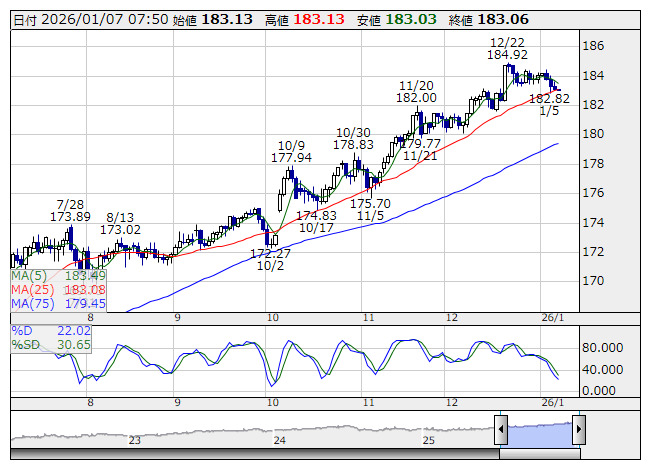Image resolution: width=653 pixels, height=470 pixels.
Task: Click the MA(25) legend label
Action: coord(32,289)
